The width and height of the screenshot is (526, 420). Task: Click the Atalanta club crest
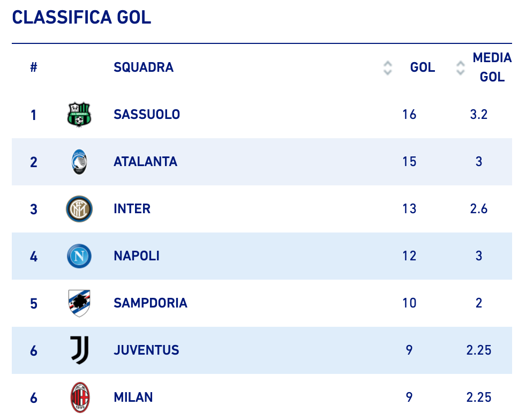coord(79,162)
